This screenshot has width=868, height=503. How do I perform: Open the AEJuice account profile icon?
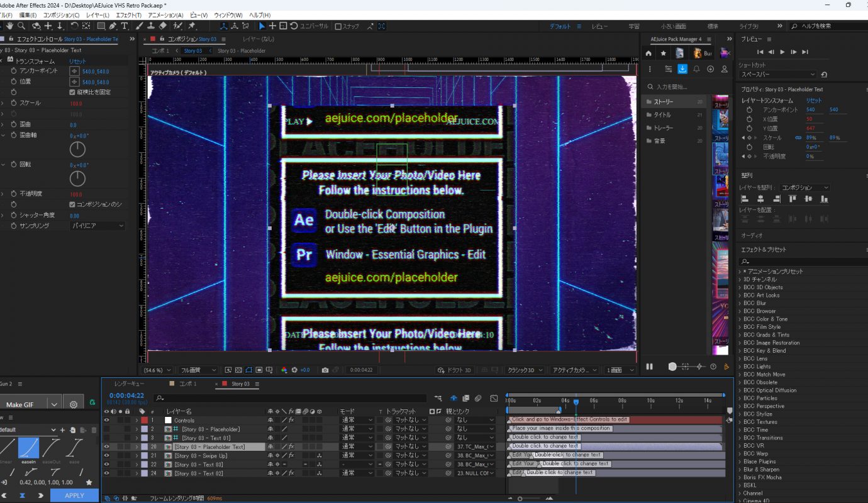[x=725, y=69]
